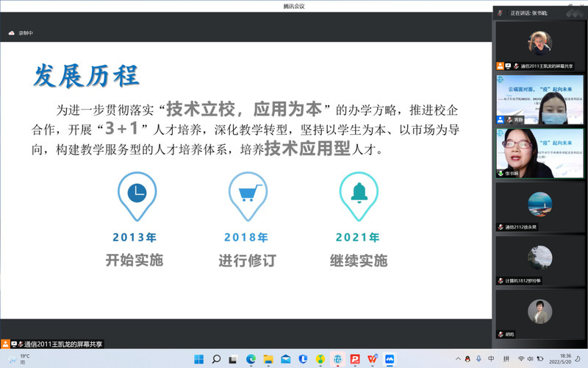Click the system tray microphone indicator
The width and height of the screenshot is (588, 368).
477,359
